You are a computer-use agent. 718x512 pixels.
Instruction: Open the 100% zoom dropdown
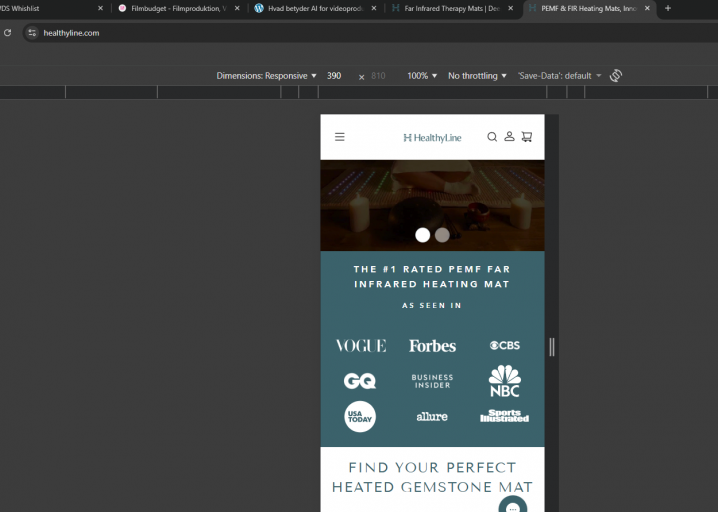pos(422,76)
